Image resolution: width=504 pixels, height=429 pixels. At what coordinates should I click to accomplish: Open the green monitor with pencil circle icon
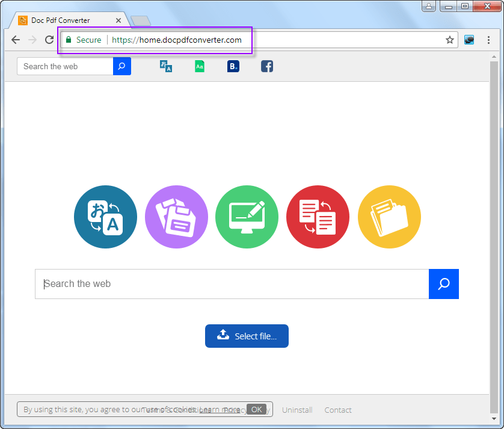click(x=247, y=217)
